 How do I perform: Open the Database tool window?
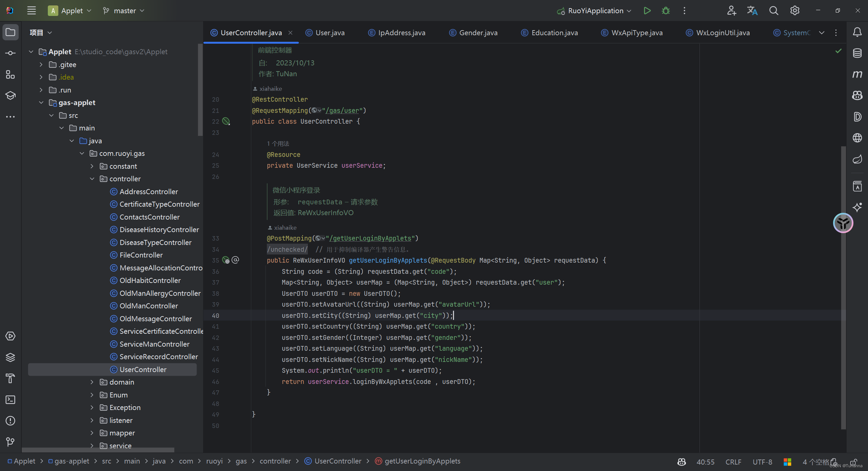point(857,53)
